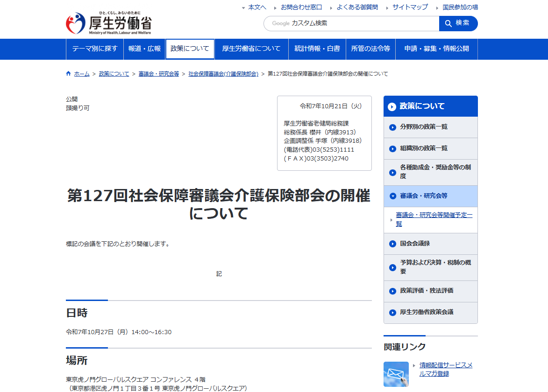548x392 pixels.
Task: Open the テーマ別に探す menu
Action: 95,49
